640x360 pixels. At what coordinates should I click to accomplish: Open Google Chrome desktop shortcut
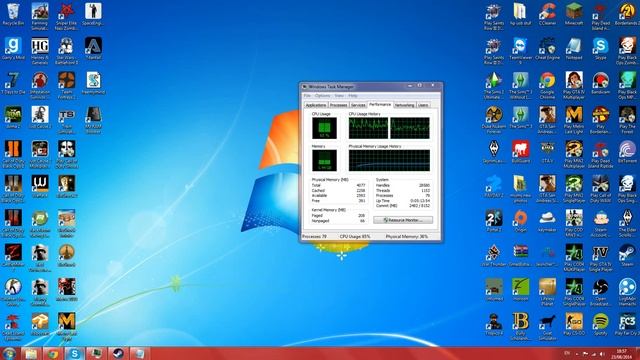(547, 85)
